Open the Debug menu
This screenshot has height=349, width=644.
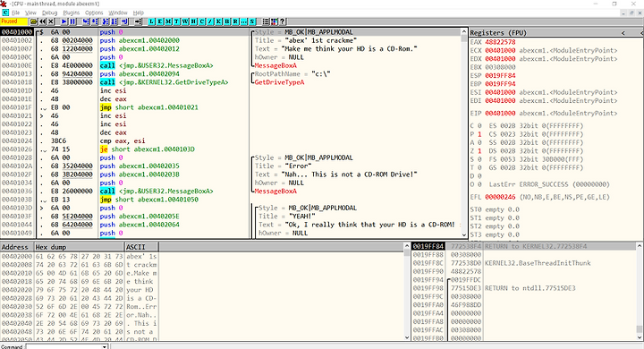tap(50, 13)
